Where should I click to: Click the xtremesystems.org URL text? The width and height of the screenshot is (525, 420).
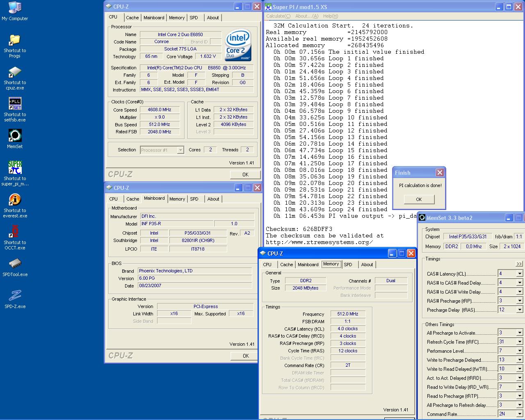pos(320,242)
